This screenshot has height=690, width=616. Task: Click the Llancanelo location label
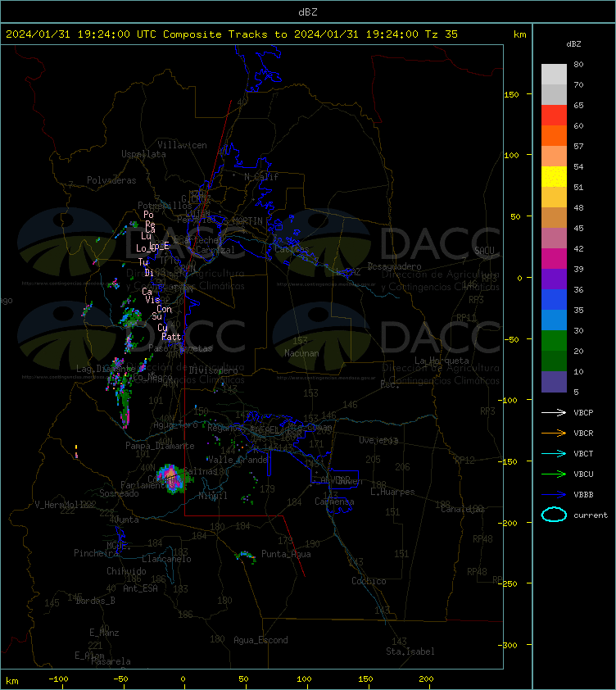pyautogui.click(x=167, y=559)
